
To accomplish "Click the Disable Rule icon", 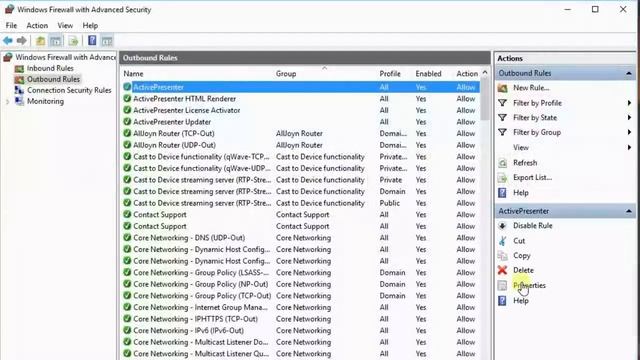I will (x=502, y=226).
